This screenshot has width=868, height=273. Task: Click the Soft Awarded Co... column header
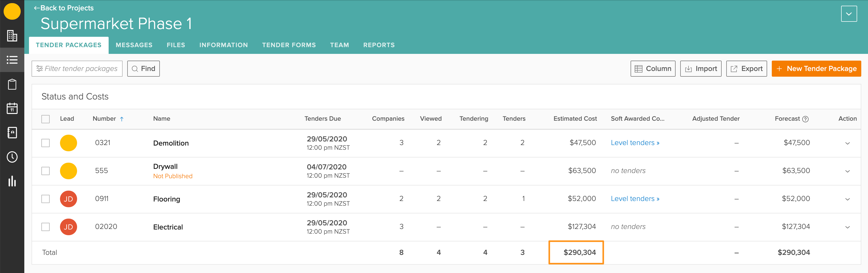(x=638, y=119)
